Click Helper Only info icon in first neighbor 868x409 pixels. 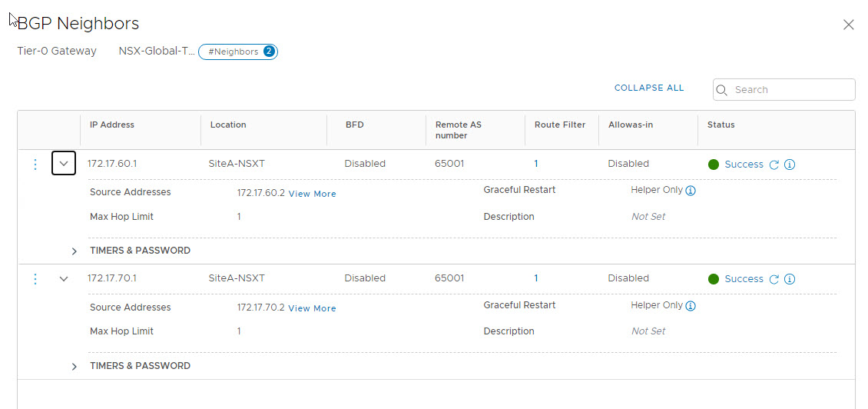click(x=690, y=191)
